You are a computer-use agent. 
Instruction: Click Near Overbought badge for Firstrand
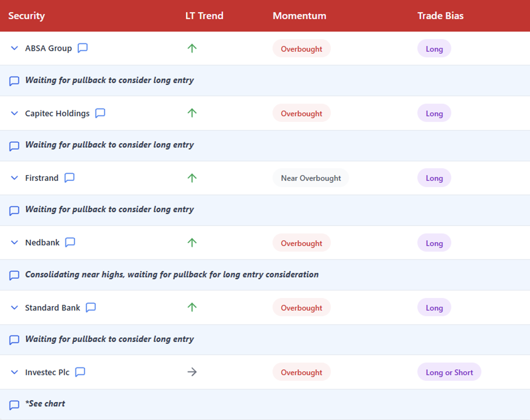310,178
